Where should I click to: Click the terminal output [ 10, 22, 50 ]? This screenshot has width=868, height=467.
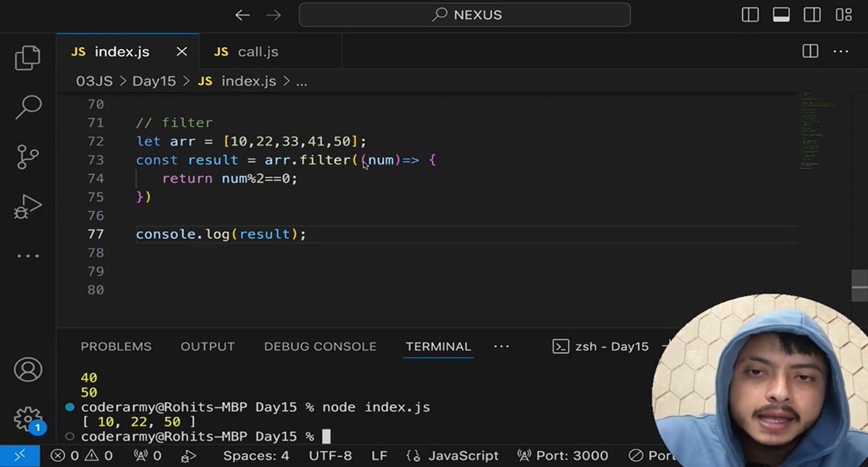[139, 421]
